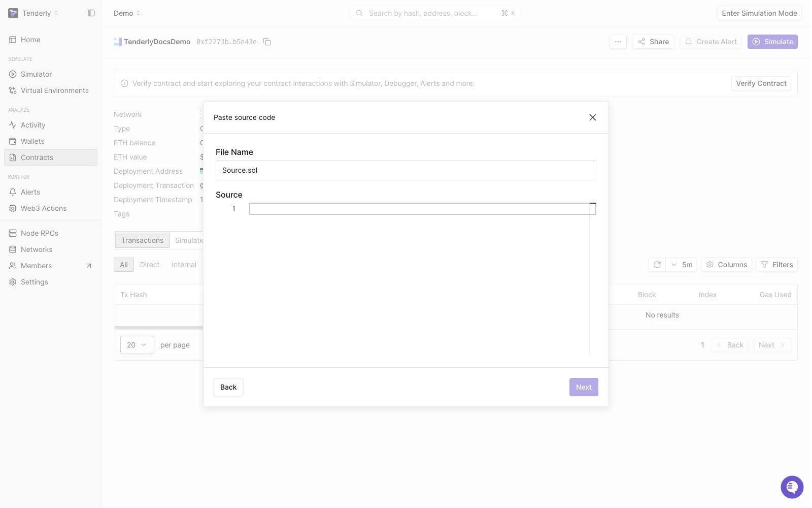Click the Share button
This screenshot has width=812, height=508.
click(x=653, y=42)
